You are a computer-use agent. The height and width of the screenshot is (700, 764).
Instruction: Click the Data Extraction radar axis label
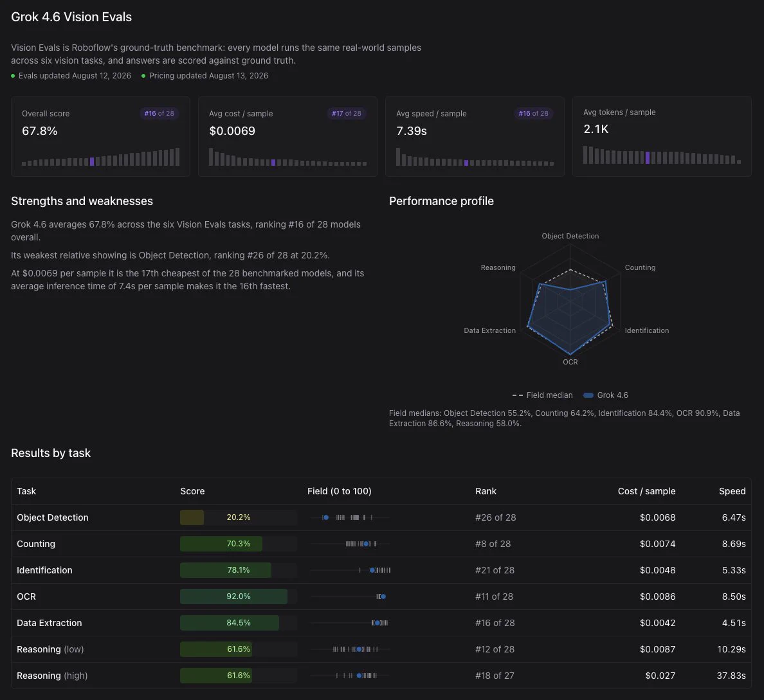[489, 330]
